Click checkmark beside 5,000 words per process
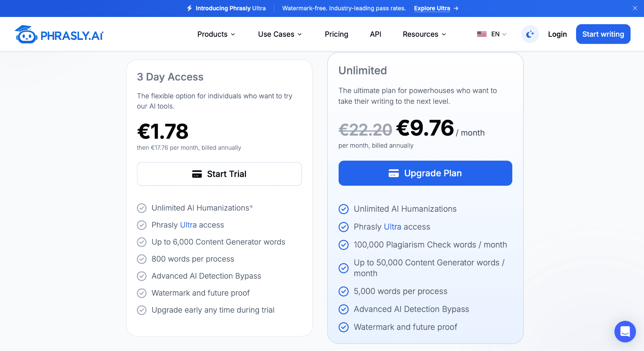This screenshot has width=644, height=351. [x=343, y=291]
